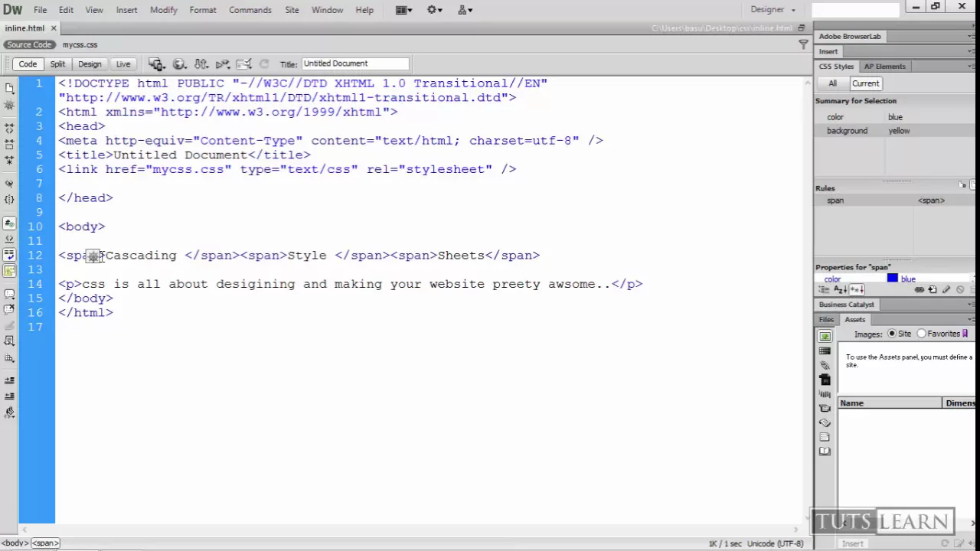This screenshot has height=551, width=980.
Task: Switch to Design view
Action: (90, 64)
